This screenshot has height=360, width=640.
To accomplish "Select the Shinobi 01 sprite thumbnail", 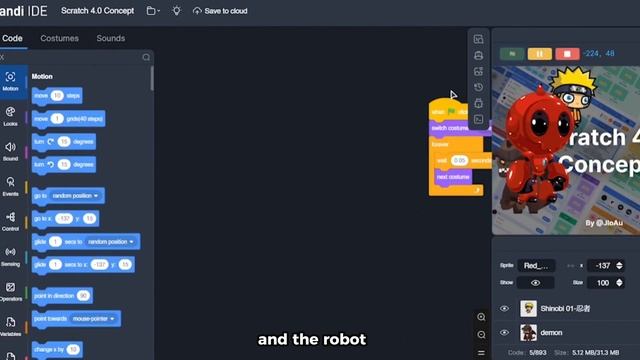I will click(528, 309).
